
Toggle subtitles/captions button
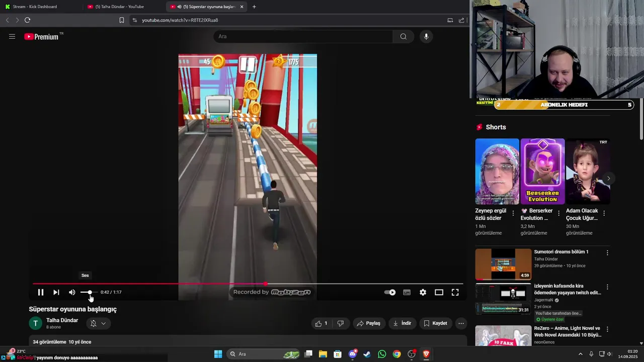pyautogui.click(x=407, y=292)
